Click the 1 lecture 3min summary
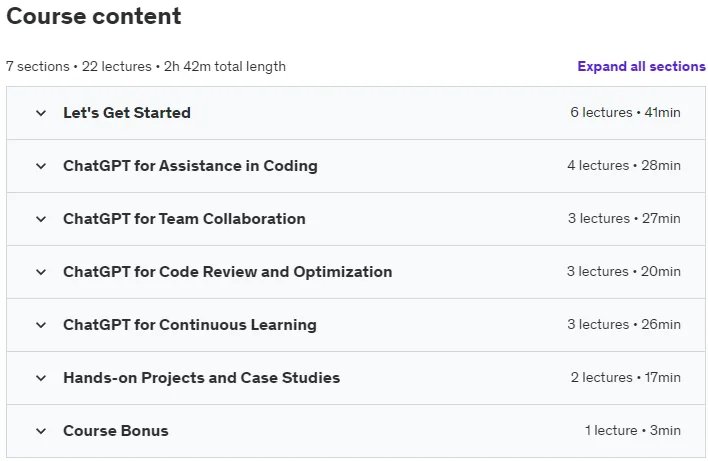The width and height of the screenshot is (708, 461). [633, 430]
